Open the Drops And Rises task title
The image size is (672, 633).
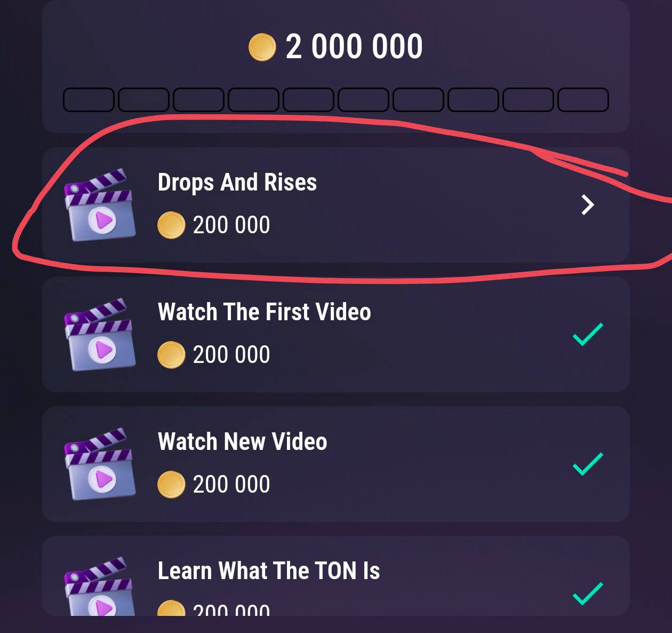pos(237,183)
